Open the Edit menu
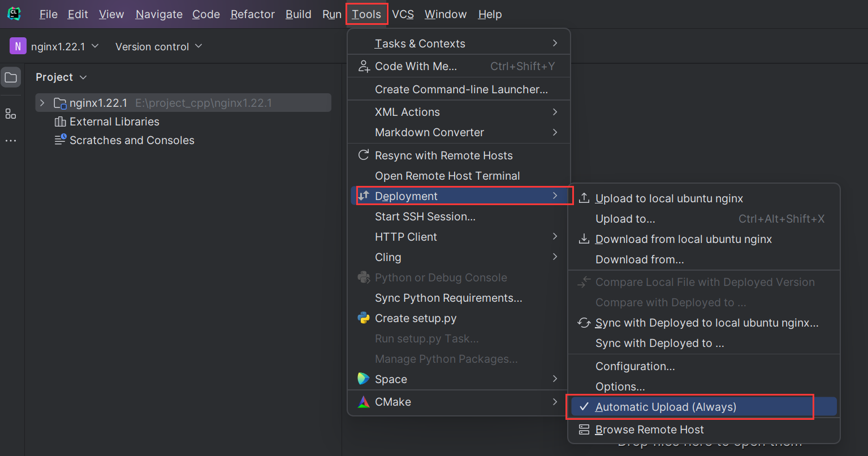The width and height of the screenshot is (868, 456). 77,14
